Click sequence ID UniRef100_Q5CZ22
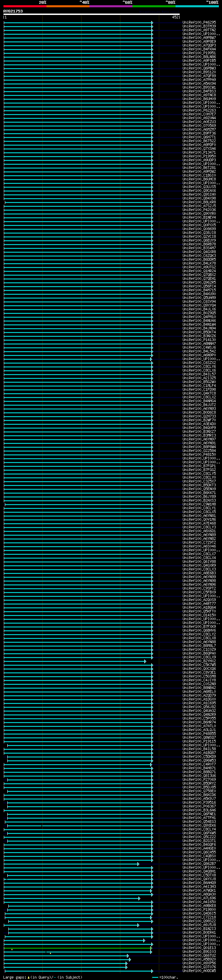The height and width of the screenshot is (980, 222). click(x=199, y=836)
